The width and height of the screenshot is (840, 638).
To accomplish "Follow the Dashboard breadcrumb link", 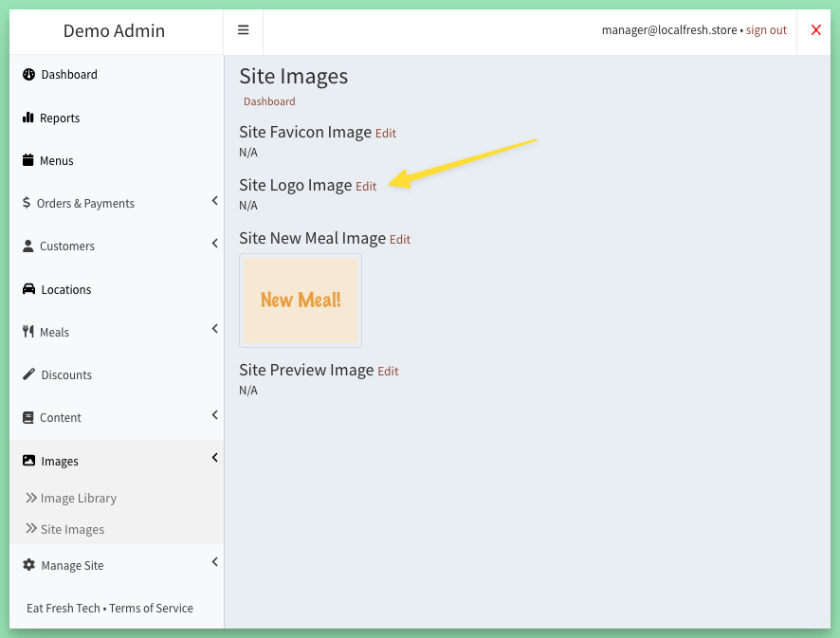I will (x=269, y=101).
